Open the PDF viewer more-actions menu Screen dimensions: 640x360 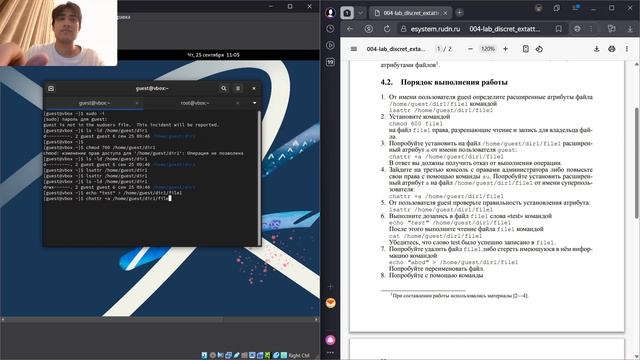[x=627, y=49]
